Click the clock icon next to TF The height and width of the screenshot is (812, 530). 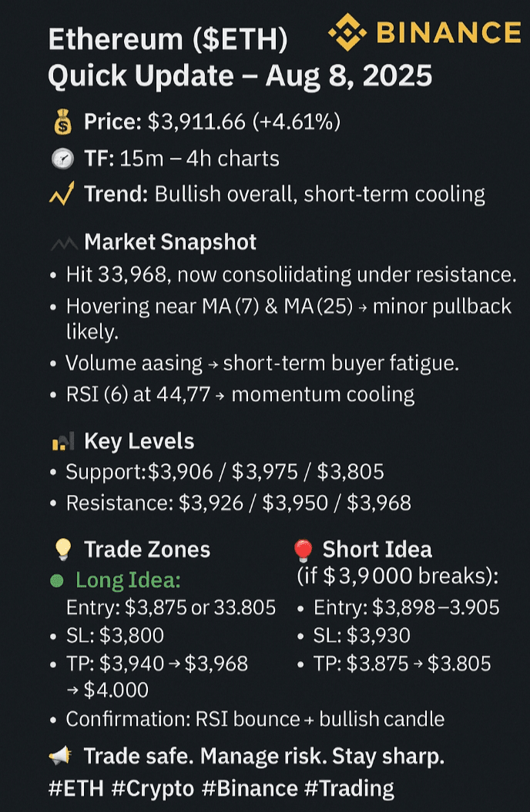(x=62, y=159)
